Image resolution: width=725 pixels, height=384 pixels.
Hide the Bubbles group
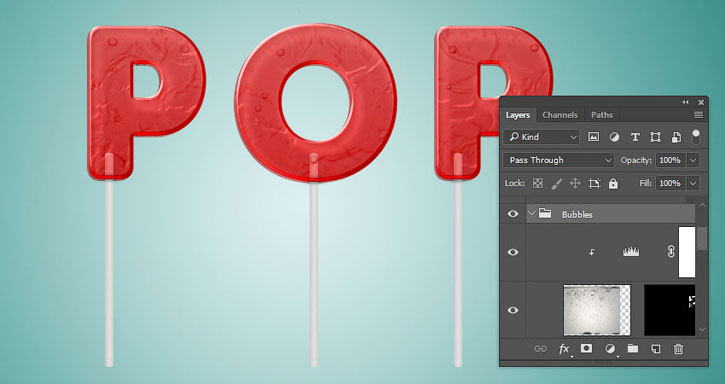coord(513,214)
